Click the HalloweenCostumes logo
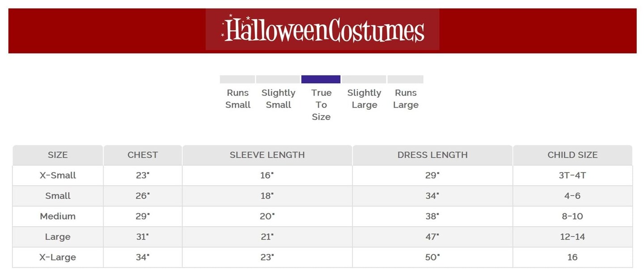The image size is (644, 280). pyautogui.click(x=322, y=30)
